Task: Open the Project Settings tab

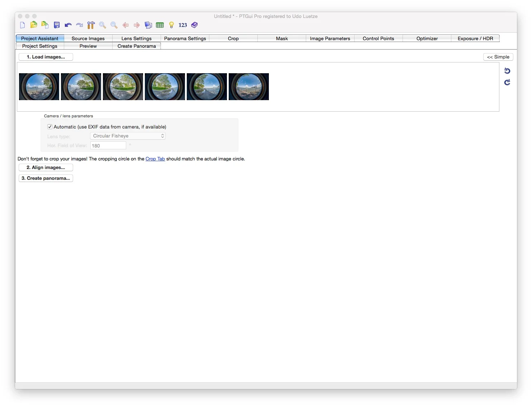Action: pos(40,46)
